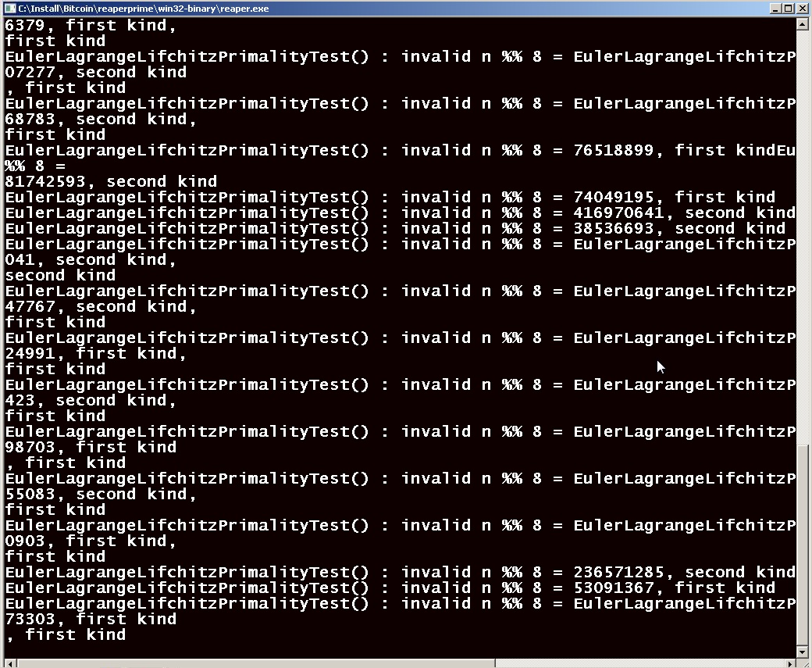
Task: Maximize the reaper.exe console window
Action: point(787,9)
